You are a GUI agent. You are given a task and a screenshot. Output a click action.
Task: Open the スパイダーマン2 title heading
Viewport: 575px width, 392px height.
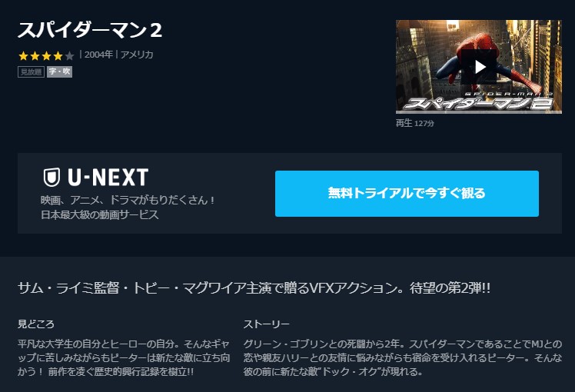tap(90, 30)
